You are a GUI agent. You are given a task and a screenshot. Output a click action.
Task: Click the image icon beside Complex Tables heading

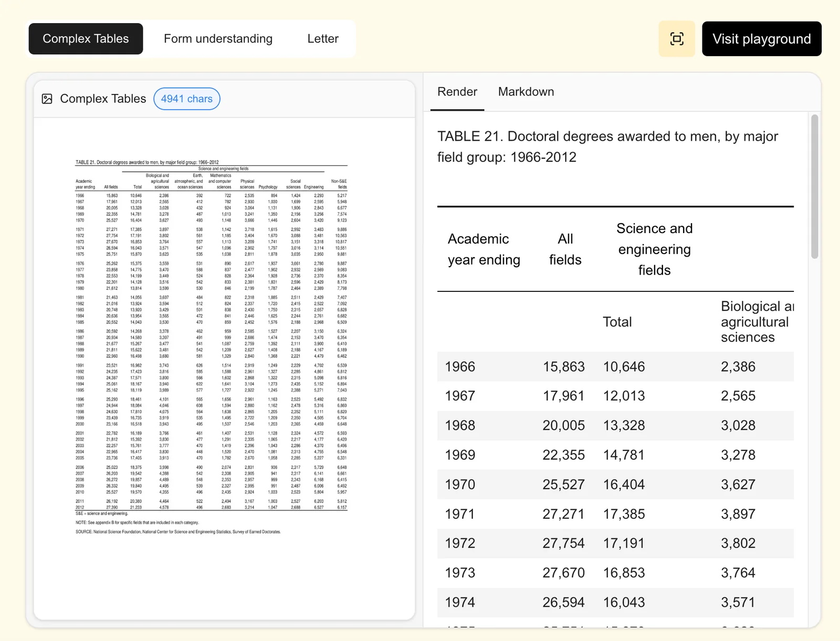(x=47, y=99)
